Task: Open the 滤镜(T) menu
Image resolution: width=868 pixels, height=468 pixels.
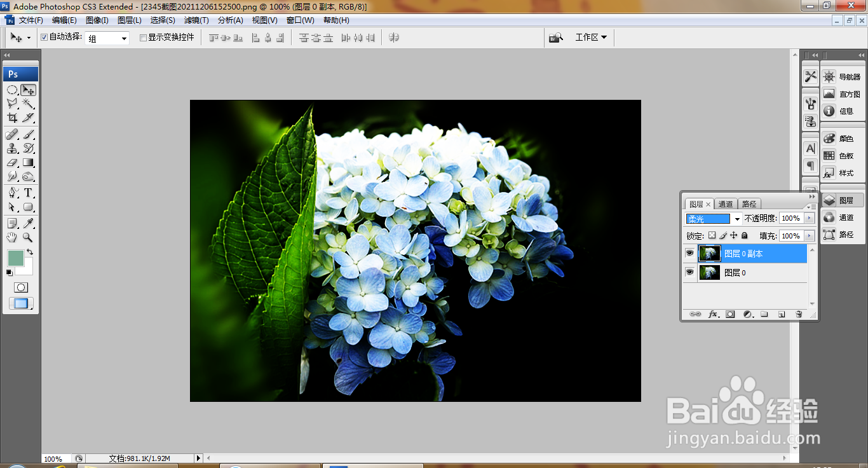Action: (x=196, y=20)
